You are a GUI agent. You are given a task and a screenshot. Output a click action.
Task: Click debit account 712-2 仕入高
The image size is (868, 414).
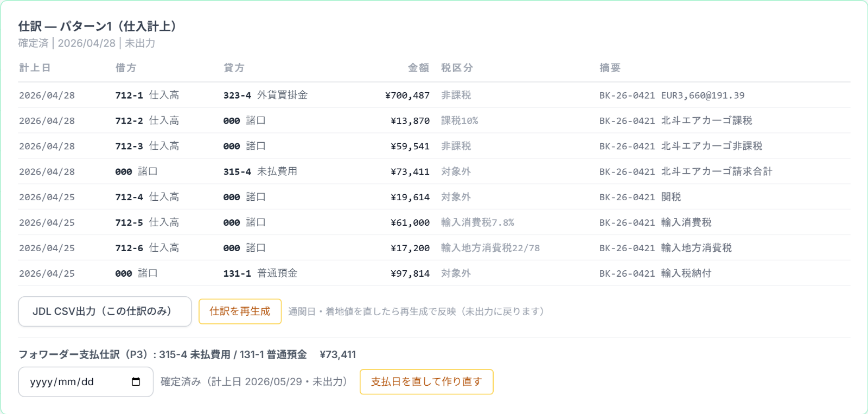click(147, 121)
